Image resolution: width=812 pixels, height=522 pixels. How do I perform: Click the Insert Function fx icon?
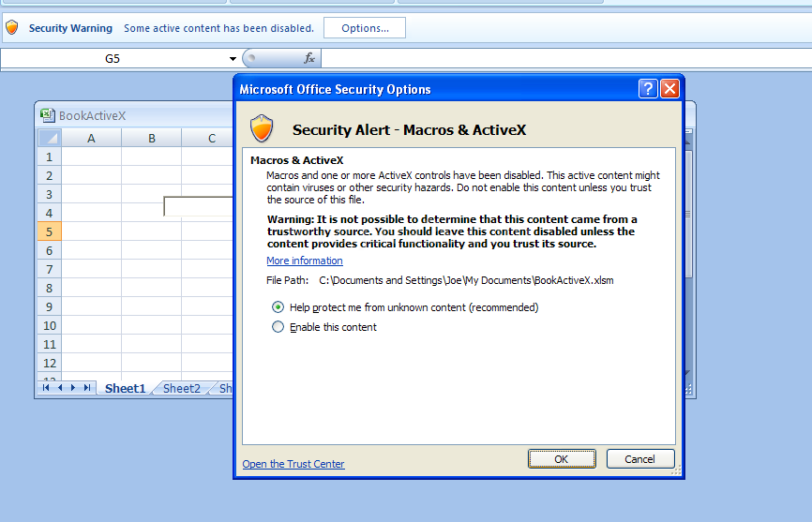click(309, 58)
